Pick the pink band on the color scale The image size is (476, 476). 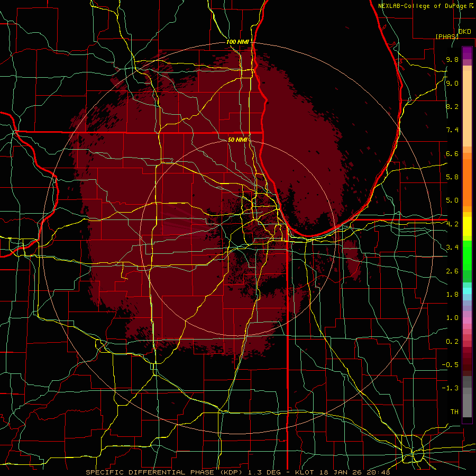click(x=467, y=321)
